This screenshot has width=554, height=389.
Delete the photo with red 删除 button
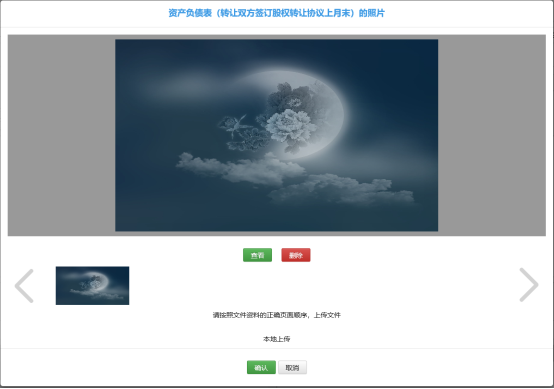(296, 255)
